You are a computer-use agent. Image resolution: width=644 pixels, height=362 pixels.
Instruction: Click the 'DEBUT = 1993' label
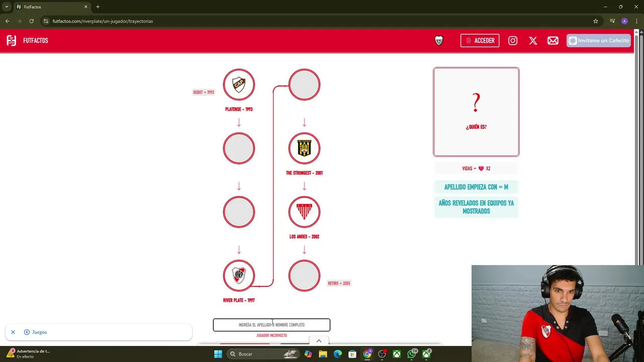pyautogui.click(x=204, y=92)
